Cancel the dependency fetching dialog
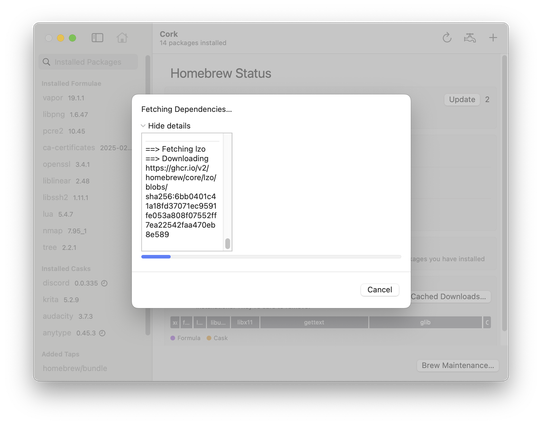 [x=380, y=290]
